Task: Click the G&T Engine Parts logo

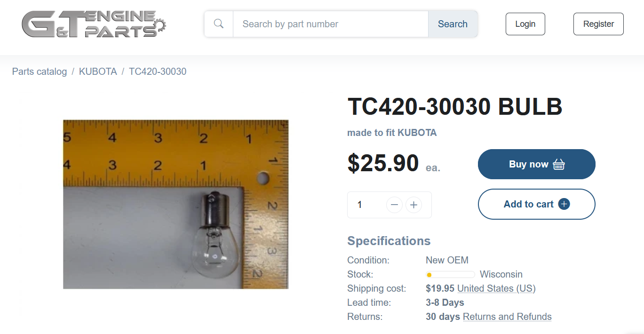Action: [x=94, y=24]
